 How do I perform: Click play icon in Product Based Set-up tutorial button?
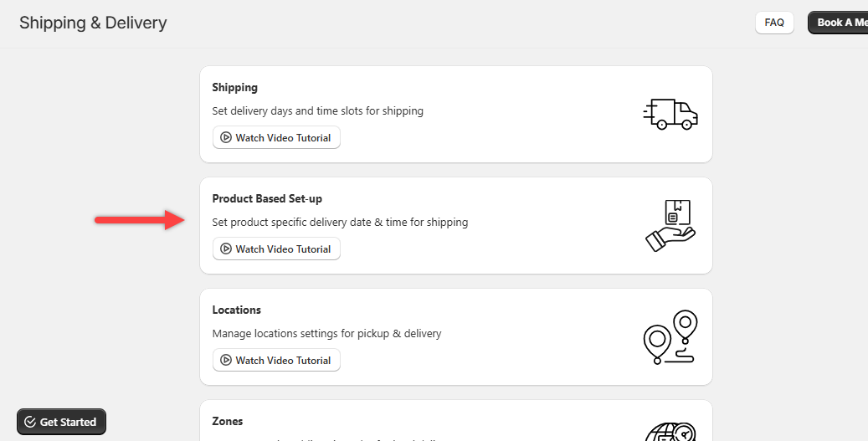(226, 249)
